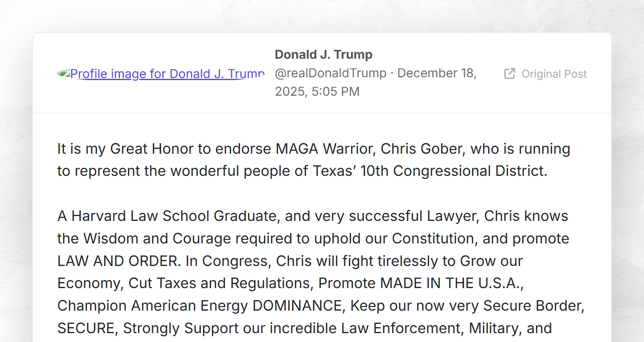Click the word 'DOMINANCE' in the post
Image resolution: width=644 pixels, height=342 pixels.
point(297,306)
